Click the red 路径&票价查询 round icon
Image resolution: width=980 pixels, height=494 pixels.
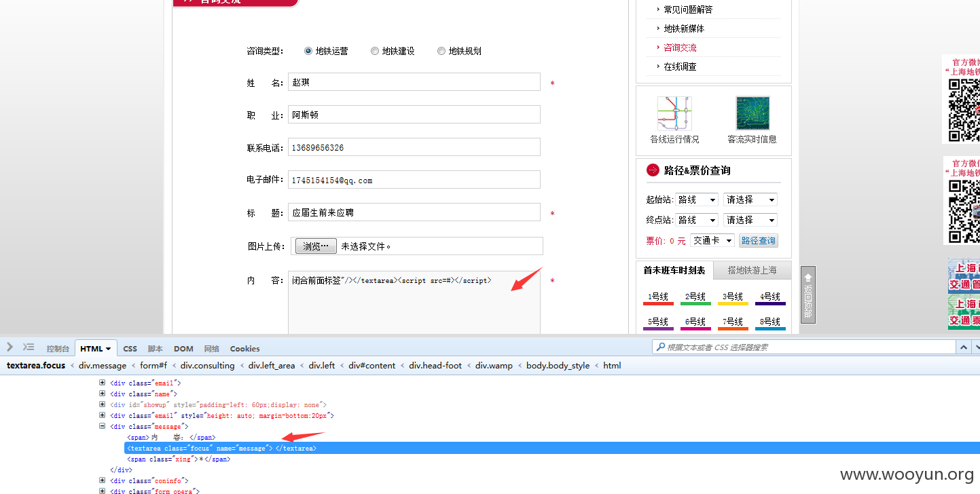tap(653, 170)
